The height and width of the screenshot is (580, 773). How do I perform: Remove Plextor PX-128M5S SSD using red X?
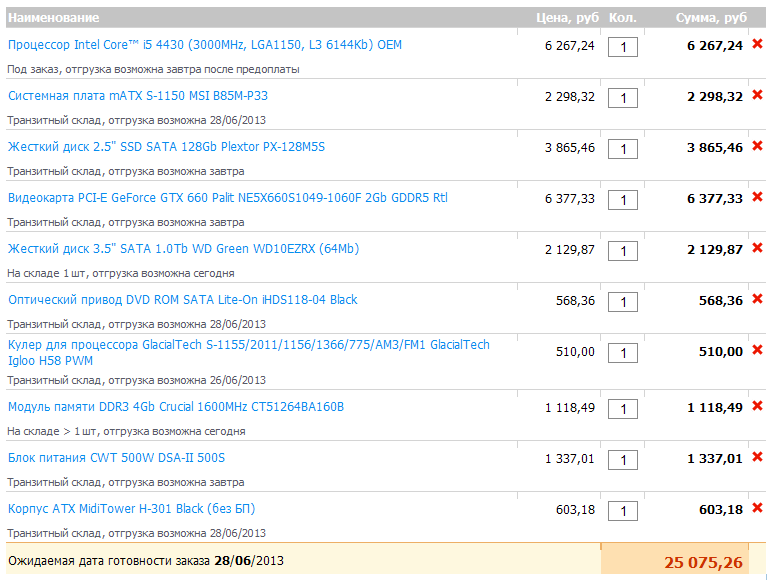pos(757,147)
